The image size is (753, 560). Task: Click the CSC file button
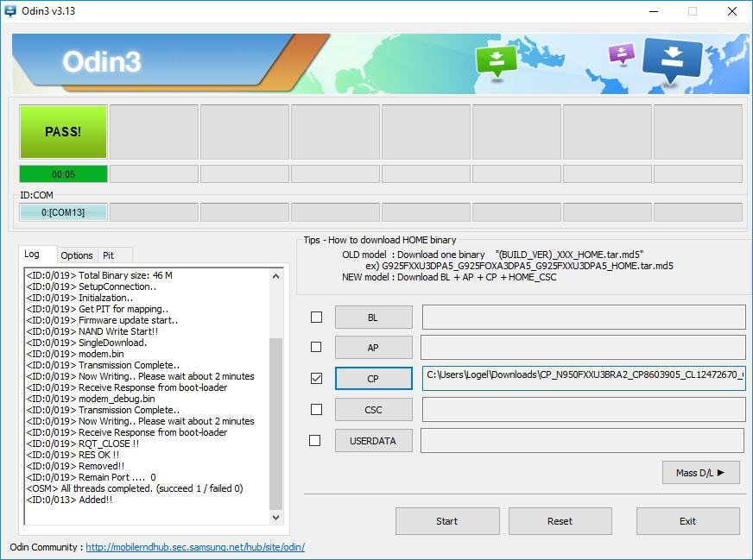point(373,410)
